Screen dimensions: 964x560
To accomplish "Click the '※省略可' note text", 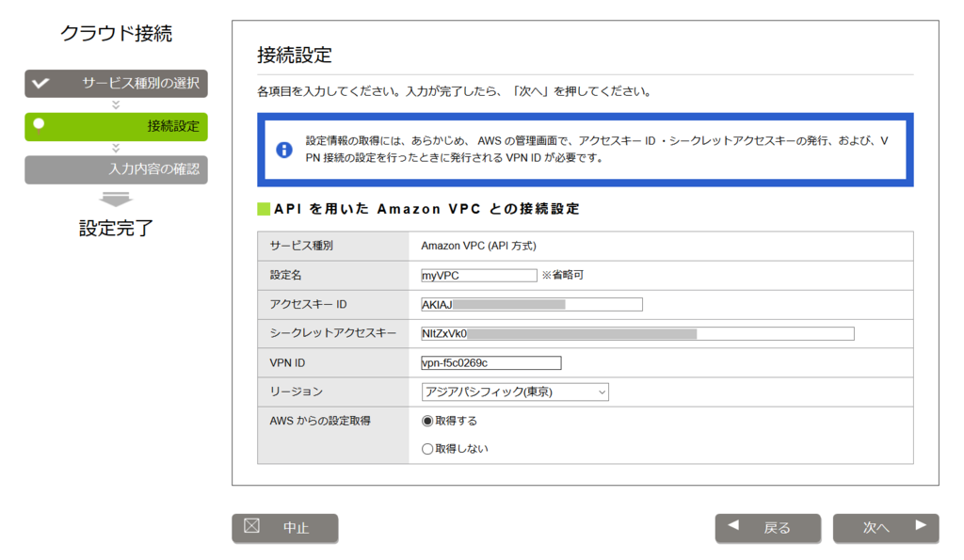I will click(x=563, y=275).
